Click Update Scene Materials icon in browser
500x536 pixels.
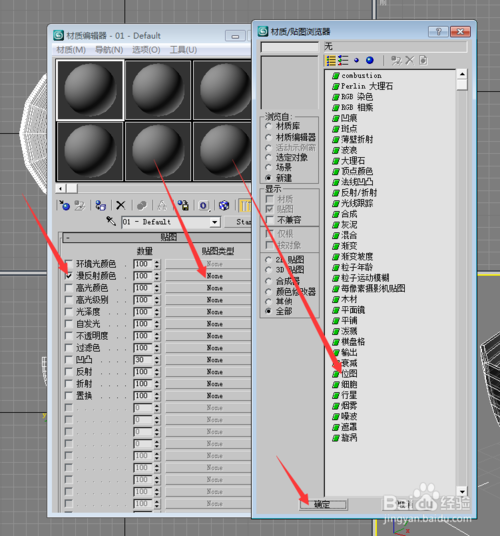[x=396, y=61]
